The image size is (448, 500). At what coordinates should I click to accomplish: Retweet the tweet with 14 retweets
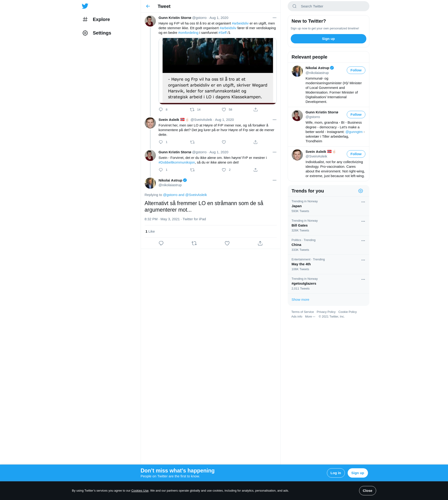192,110
